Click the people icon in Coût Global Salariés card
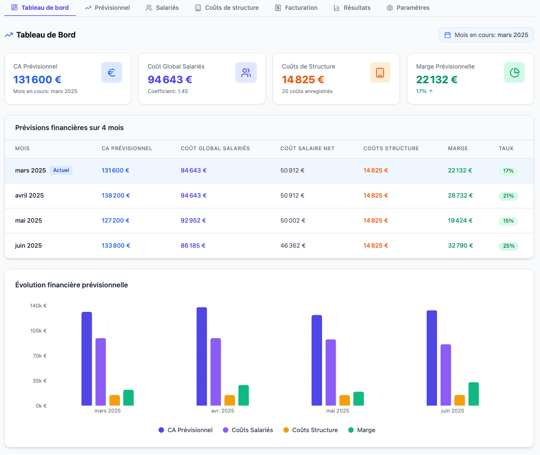 (246, 73)
